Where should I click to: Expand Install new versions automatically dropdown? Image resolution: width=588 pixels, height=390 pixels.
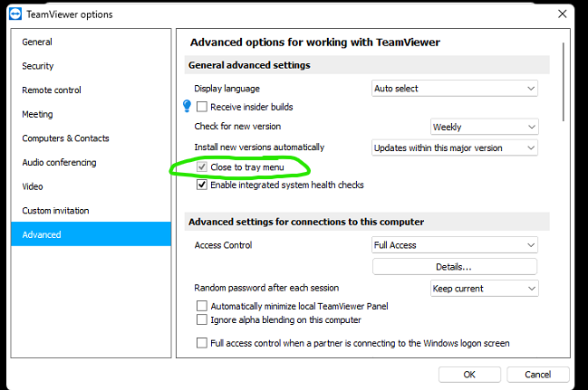click(x=455, y=147)
